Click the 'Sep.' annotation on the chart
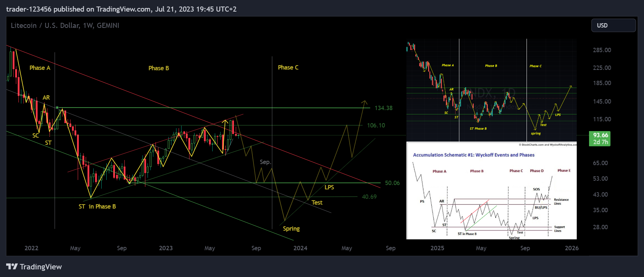The height and width of the screenshot is (277, 644). [x=265, y=162]
